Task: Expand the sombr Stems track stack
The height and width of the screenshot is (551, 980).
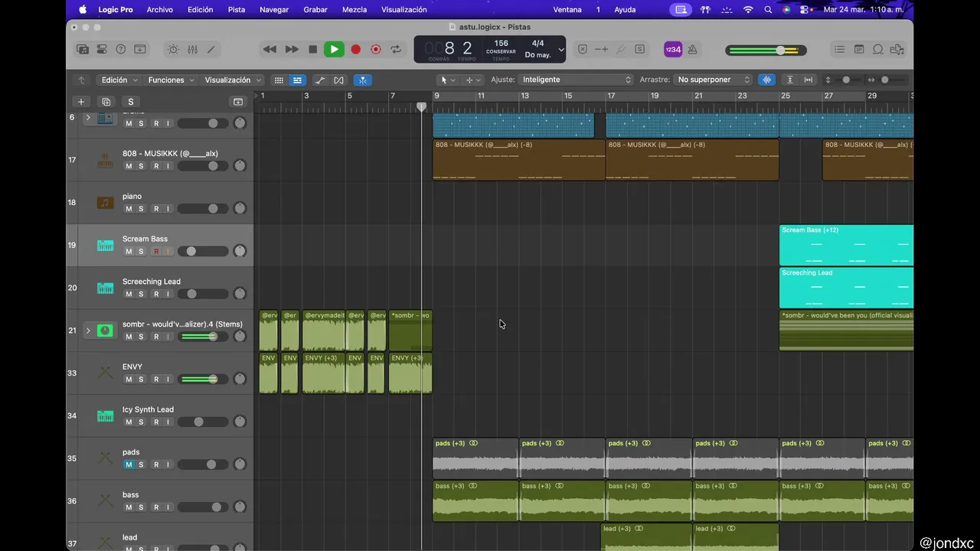Action: tap(87, 331)
